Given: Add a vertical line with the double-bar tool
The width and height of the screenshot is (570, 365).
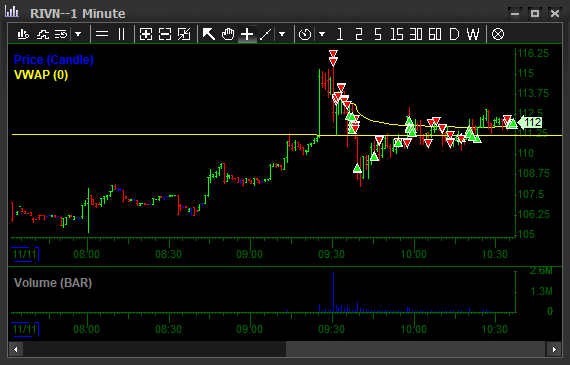Looking at the screenshot, I should pos(122,35).
